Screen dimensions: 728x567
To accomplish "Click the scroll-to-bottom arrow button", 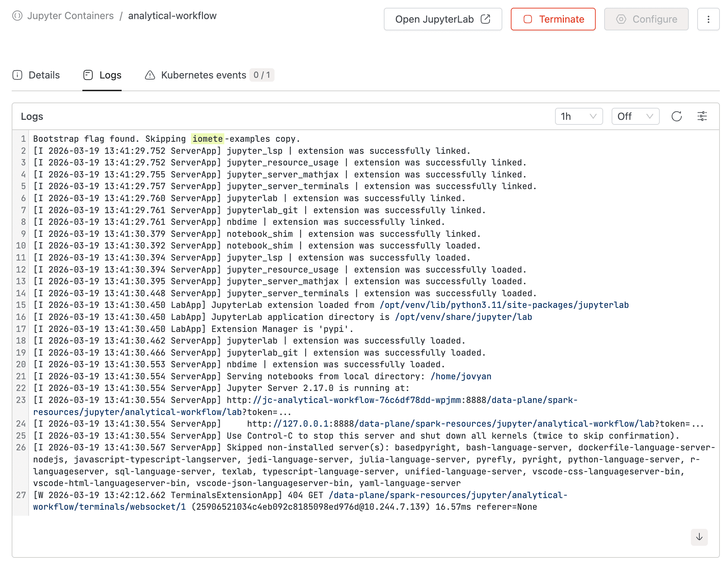I will 699,537.
